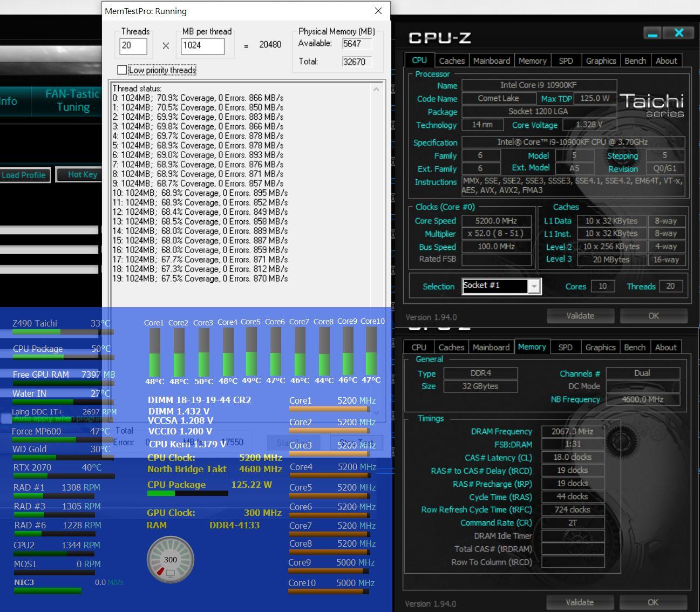Screen dimensions: 700x612
Task: Close the MemTestPro window
Action: (378, 11)
